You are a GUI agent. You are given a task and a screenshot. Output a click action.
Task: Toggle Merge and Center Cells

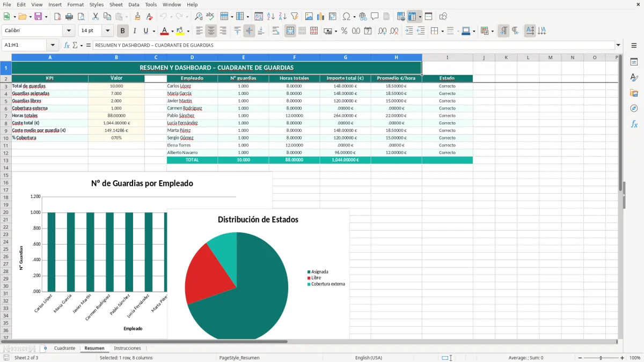pyautogui.click(x=290, y=31)
